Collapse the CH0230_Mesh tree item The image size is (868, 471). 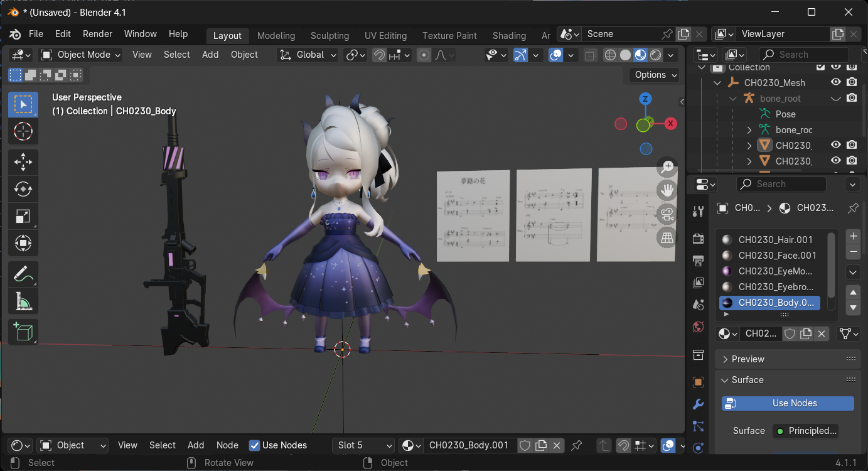pos(717,83)
